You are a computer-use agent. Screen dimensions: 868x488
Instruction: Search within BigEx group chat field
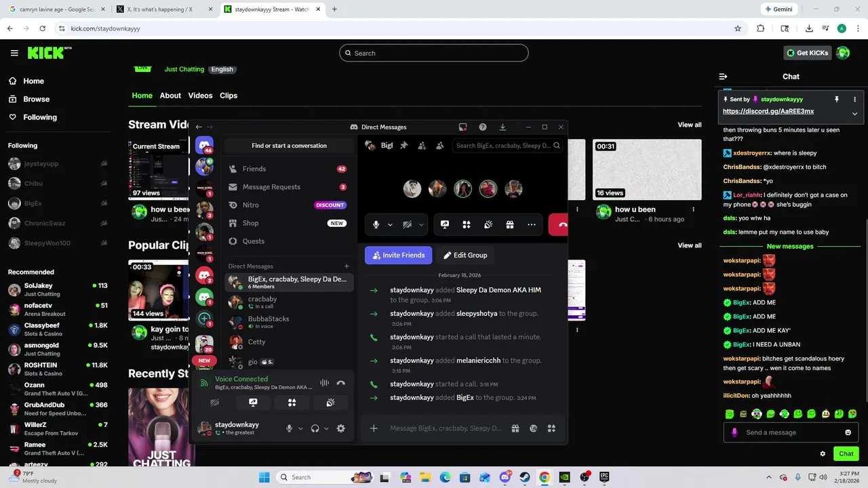507,145
